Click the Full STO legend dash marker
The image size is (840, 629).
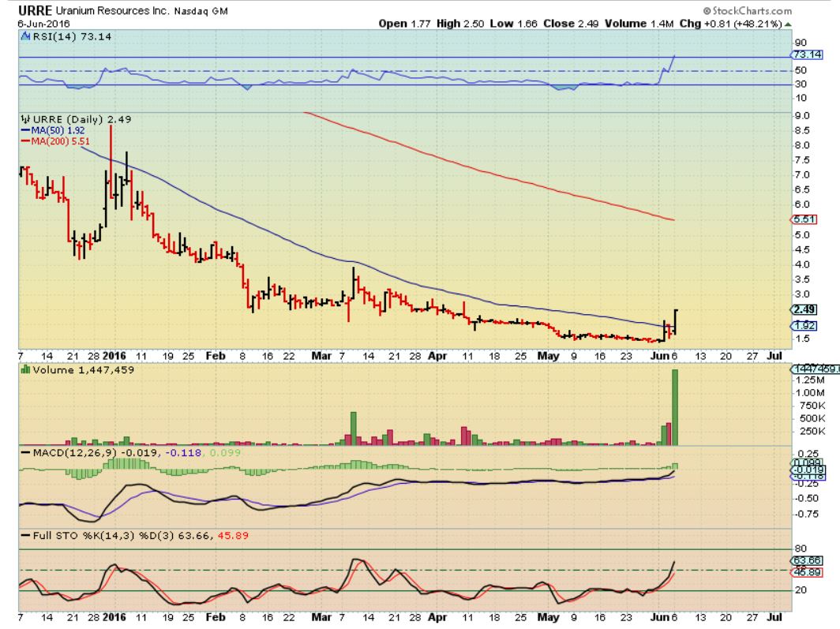pyautogui.click(x=25, y=535)
